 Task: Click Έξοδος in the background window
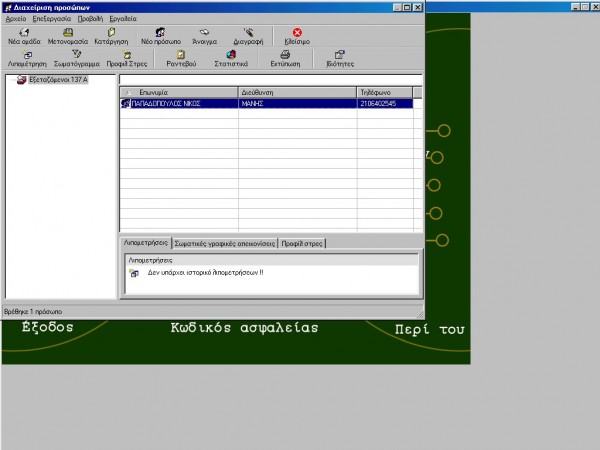[47, 327]
